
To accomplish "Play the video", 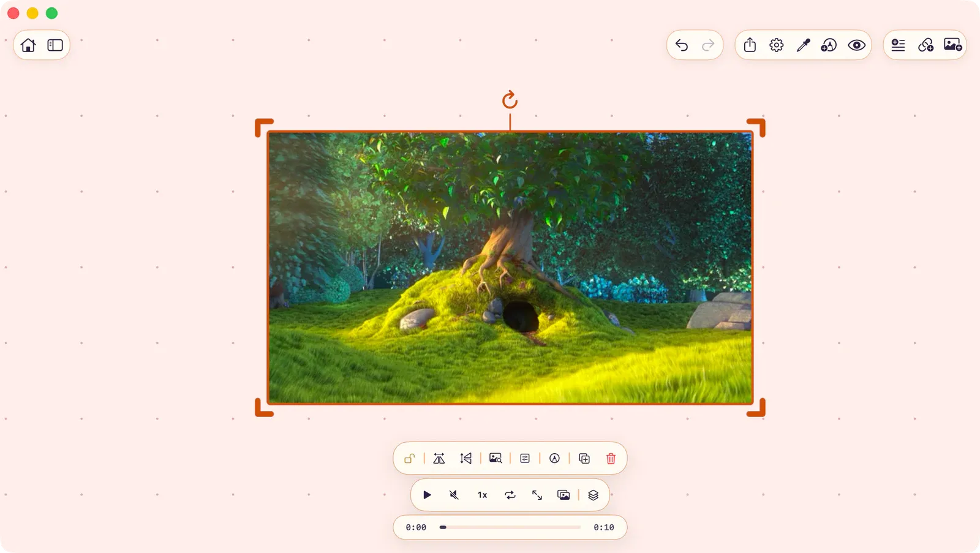I will coord(427,495).
